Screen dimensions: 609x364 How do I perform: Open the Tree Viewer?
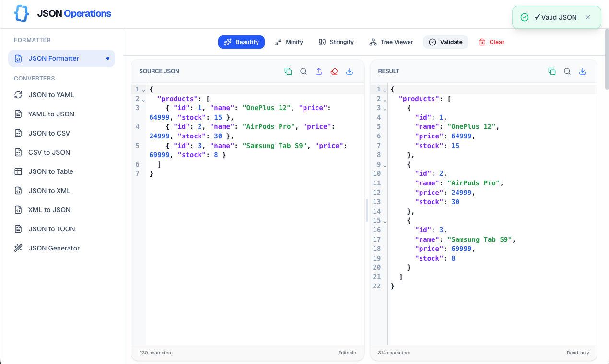(391, 42)
